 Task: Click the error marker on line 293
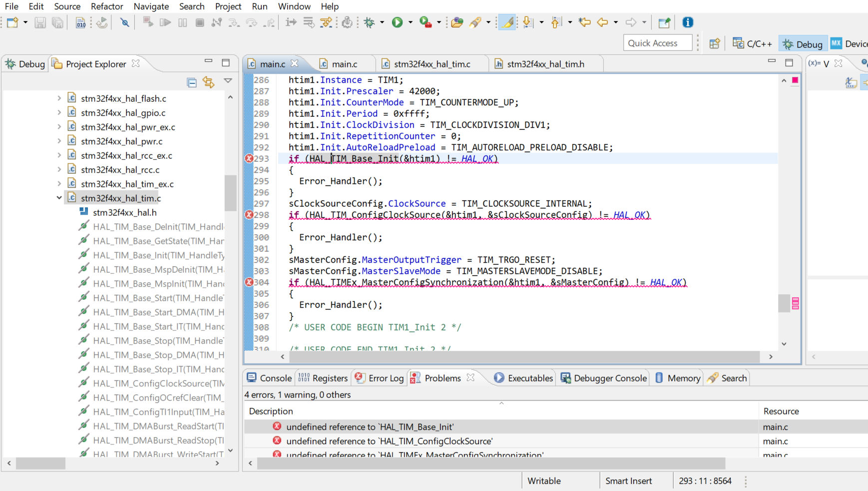pyautogui.click(x=249, y=158)
